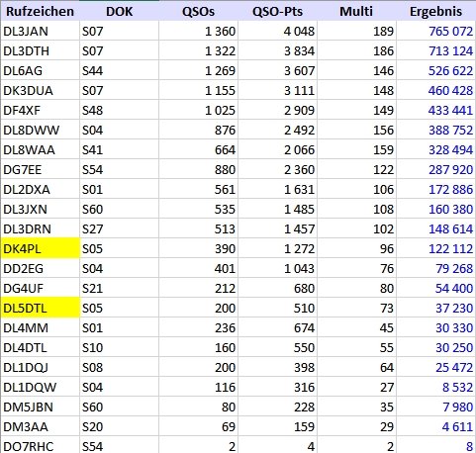Image resolution: width=476 pixels, height=453 pixels.
Task: Select the highlighted DL5DTL cell
Action: click(x=41, y=308)
